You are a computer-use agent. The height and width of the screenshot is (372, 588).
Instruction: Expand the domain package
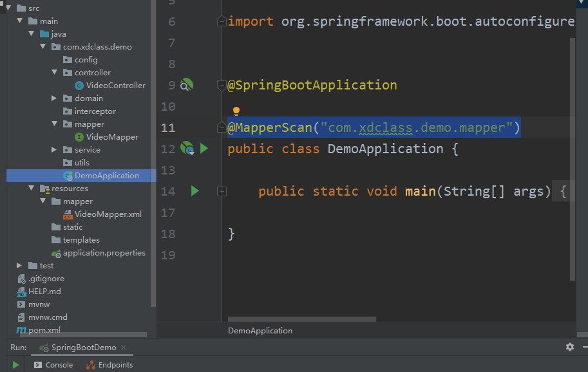tap(55, 98)
